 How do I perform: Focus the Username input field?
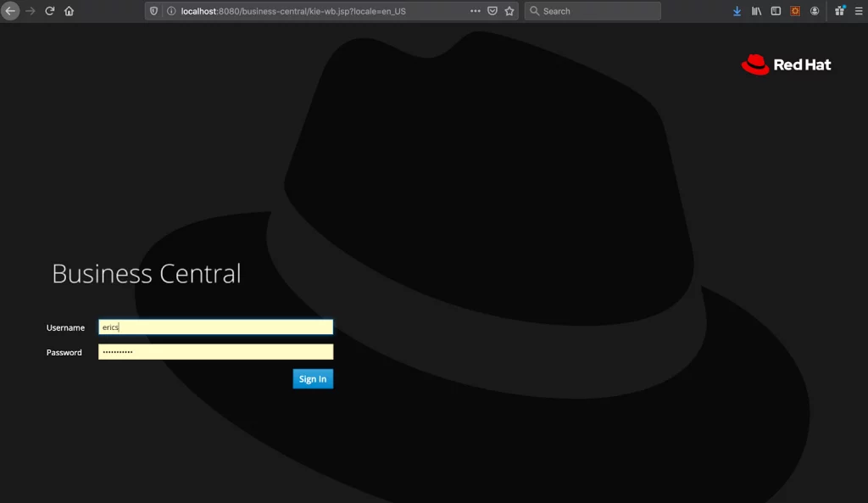click(216, 327)
